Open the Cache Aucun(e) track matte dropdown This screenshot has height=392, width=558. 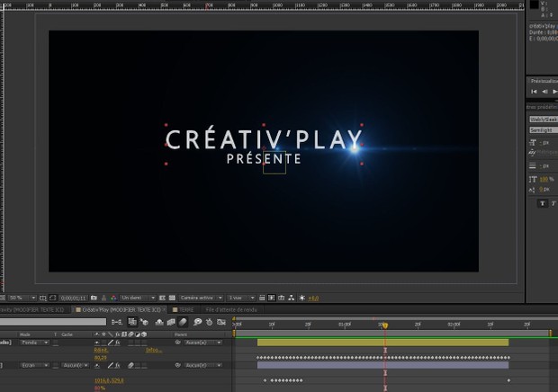tap(75, 365)
